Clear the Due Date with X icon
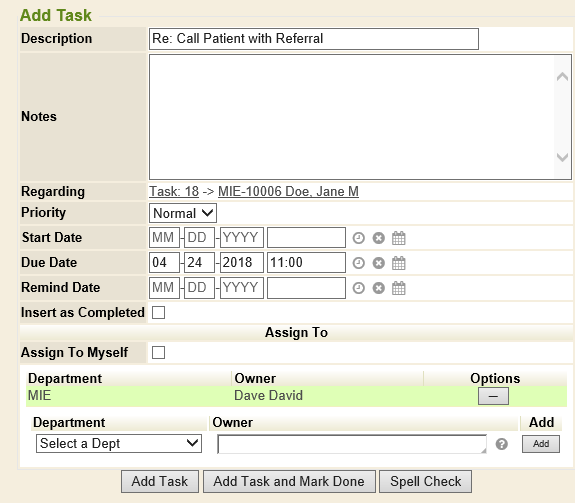 coord(378,263)
